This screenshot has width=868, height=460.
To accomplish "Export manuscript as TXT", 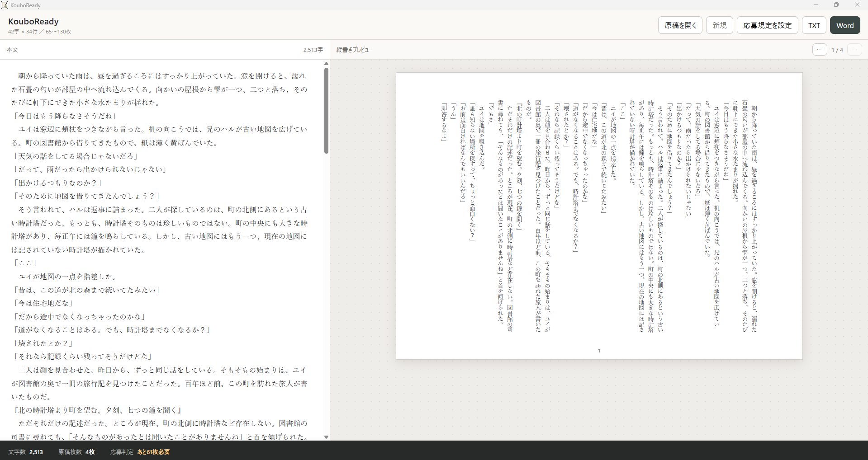I will (x=814, y=25).
